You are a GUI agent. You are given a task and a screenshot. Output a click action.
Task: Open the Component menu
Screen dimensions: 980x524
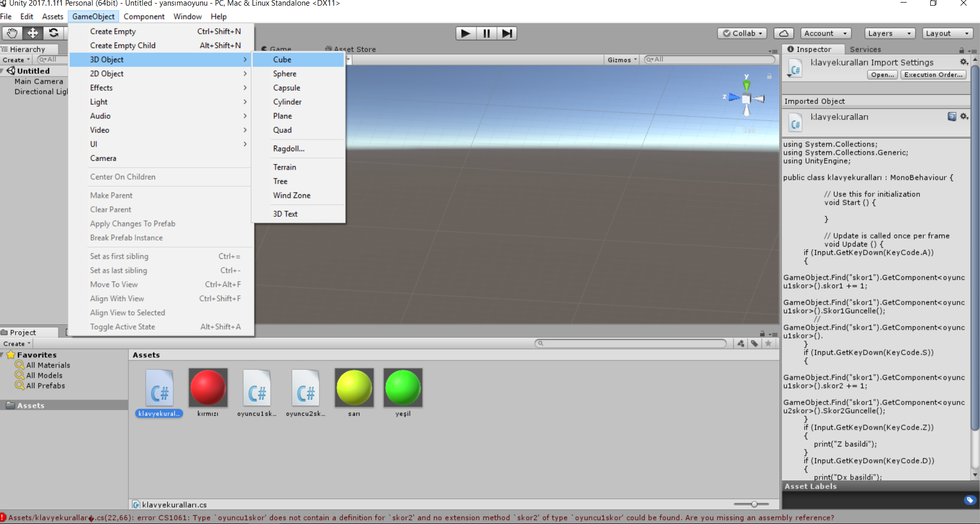point(144,16)
